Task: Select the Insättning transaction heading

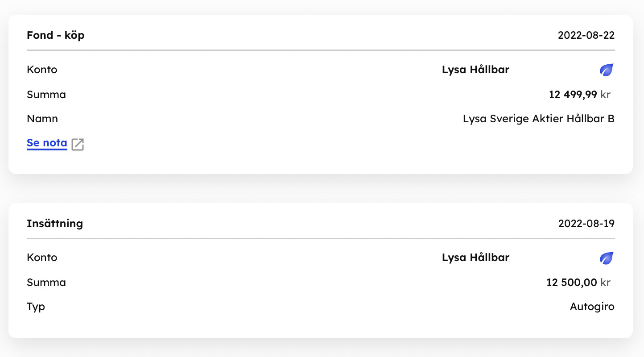Action: (55, 224)
